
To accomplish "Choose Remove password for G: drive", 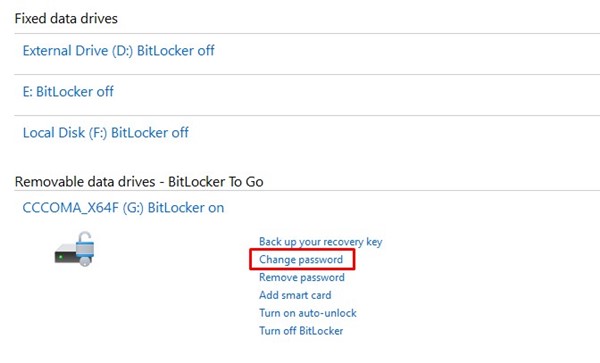I will (x=302, y=277).
